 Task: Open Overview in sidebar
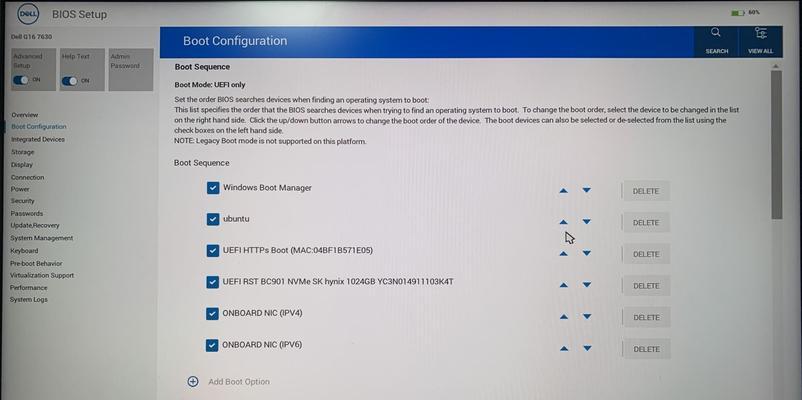25,115
